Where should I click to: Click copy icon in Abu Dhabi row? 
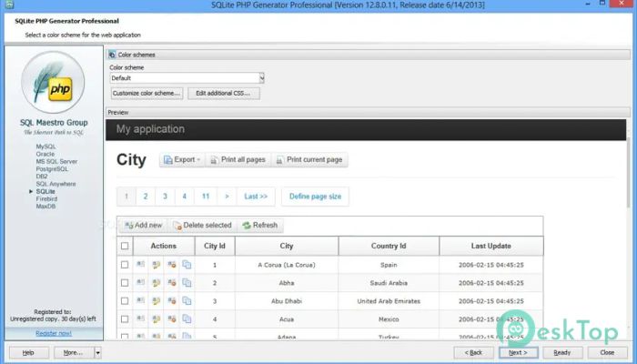click(x=187, y=301)
